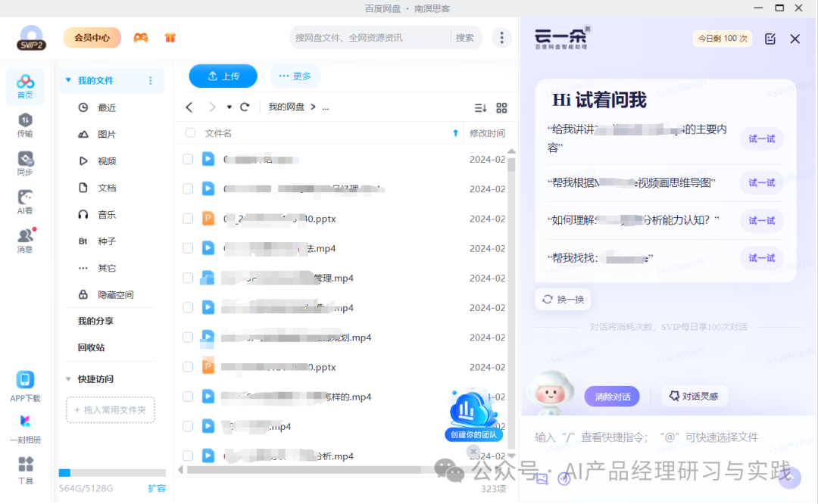This screenshot has width=818, height=504.
Task: Open the AI看 sidebar icon
Action: pyautogui.click(x=25, y=202)
